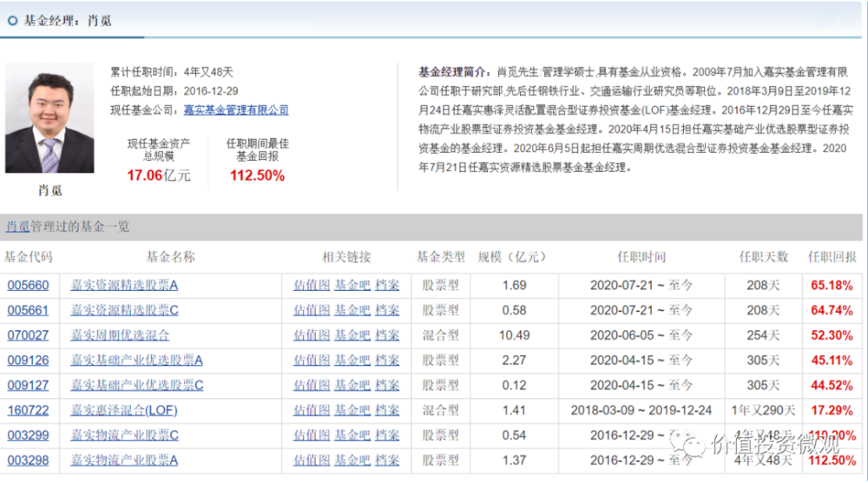
Task: Open 估值图 link for fund 009126
Action: (x=312, y=360)
